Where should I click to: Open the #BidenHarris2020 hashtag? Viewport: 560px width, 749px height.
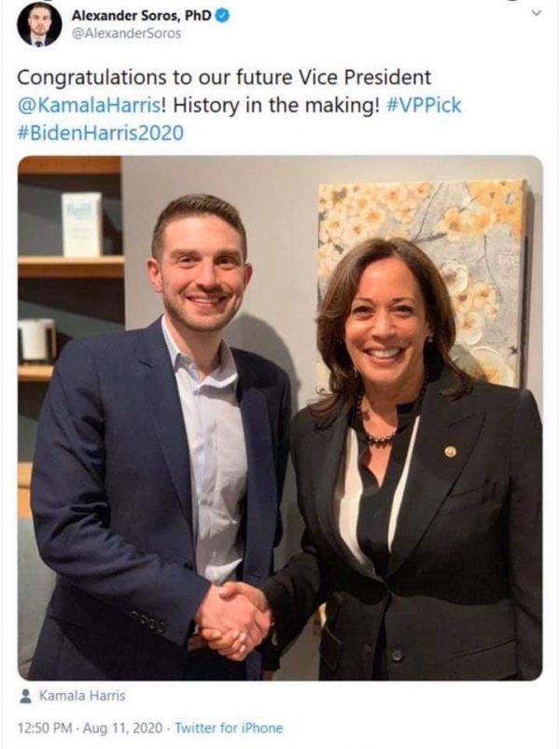[100, 133]
